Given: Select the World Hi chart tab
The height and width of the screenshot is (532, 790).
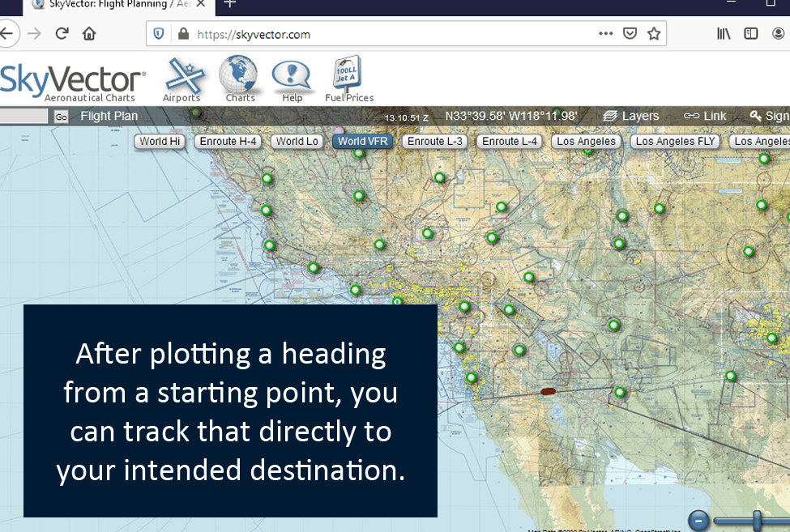Looking at the screenshot, I should pyautogui.click(x=160, y=142).
